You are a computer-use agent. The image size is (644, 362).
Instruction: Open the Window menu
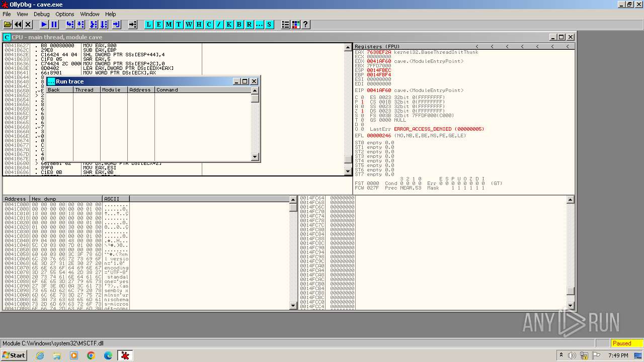(x=90, y=14)
